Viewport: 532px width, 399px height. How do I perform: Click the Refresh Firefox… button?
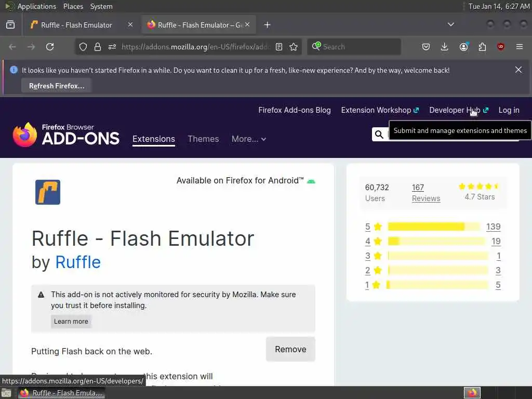pyautogui.click(x=57, y=86)
